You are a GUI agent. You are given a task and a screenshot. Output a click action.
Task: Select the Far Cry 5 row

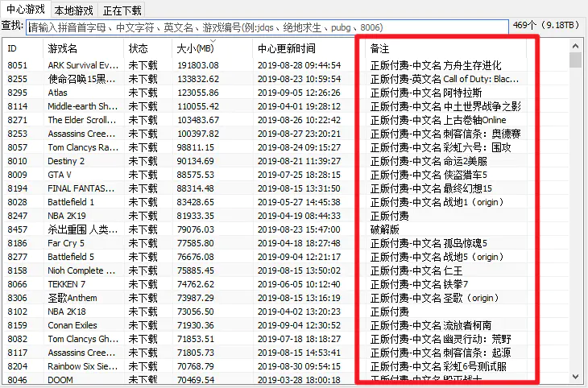pos(286,243)
